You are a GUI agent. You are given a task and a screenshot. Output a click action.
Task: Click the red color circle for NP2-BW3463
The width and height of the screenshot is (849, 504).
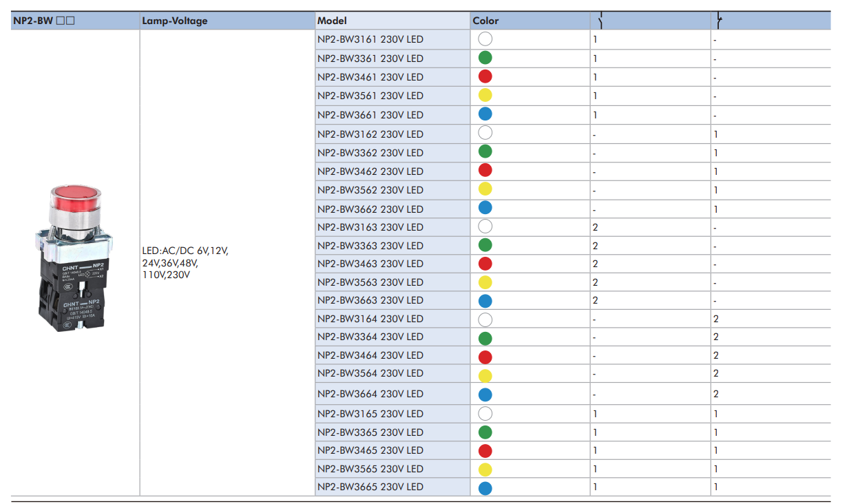point(485,264)
